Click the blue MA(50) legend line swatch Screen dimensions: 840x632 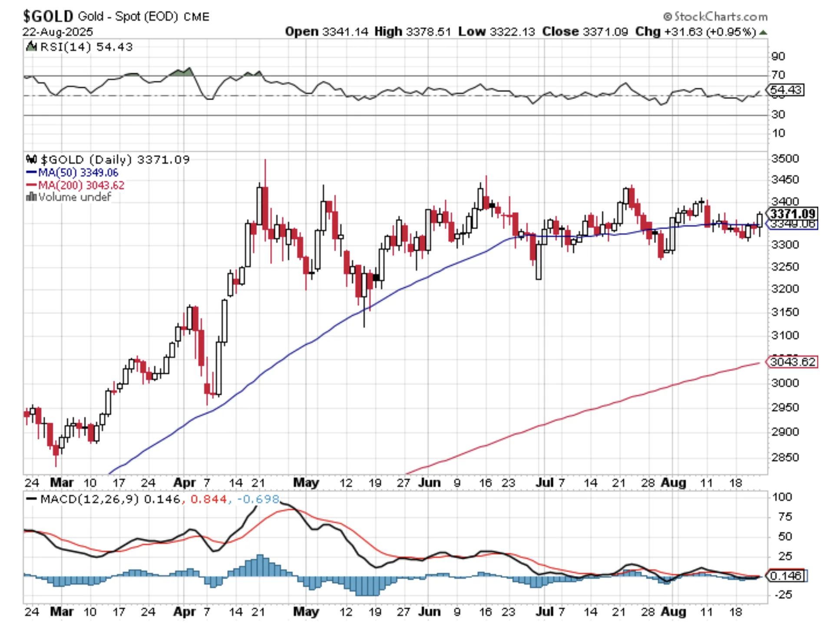(31, 172)
